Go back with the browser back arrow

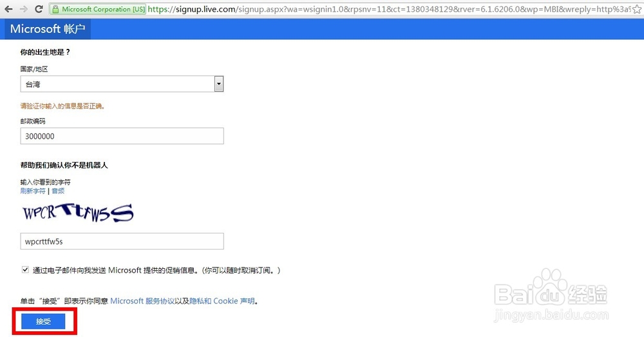tap(8, 8)
